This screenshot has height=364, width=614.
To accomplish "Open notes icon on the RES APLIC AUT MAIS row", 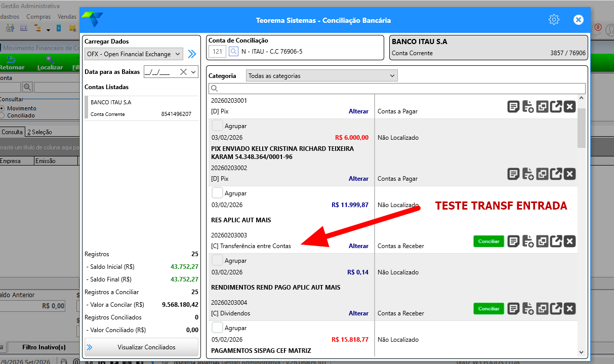I will point(513,241).
